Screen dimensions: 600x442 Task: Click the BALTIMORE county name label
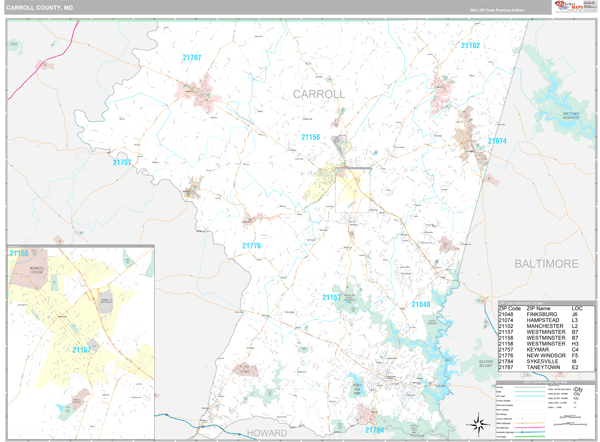pos(546,263)
